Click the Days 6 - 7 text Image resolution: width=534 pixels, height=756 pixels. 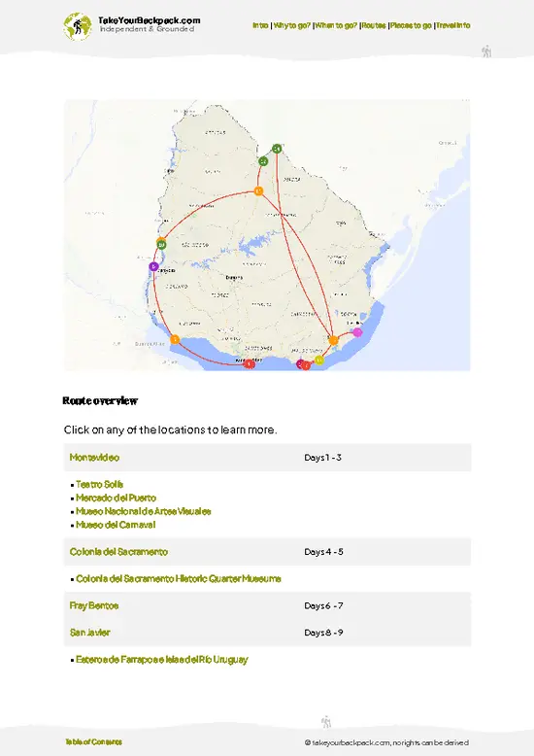(x=324, y=606)
